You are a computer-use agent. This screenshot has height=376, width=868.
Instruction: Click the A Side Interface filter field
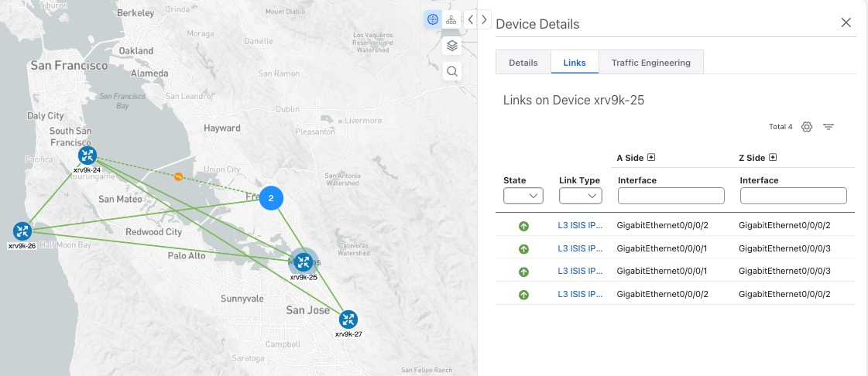[671, 196]
